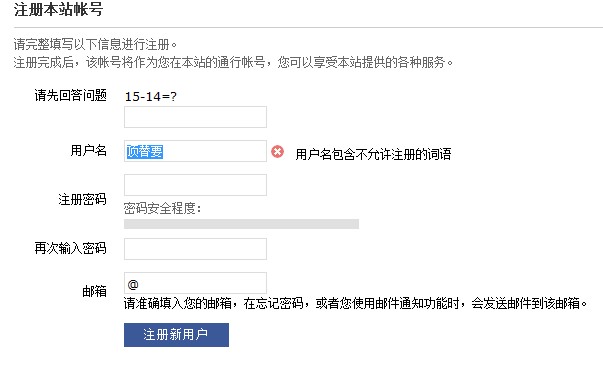Click the password strength bar
This screenshot has height=370, width=603.
pyautogui.click(x=241, y=224)
